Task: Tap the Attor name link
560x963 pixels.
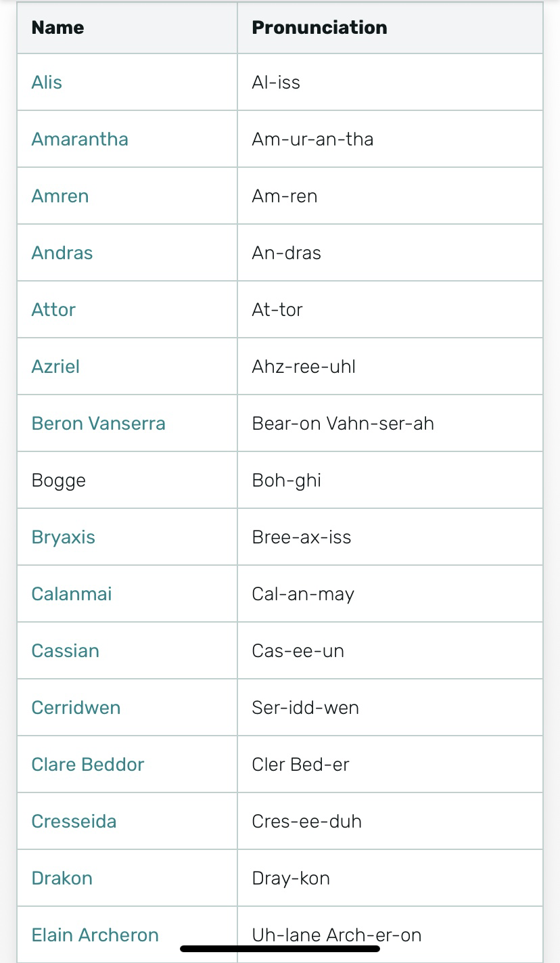Action: [53, 310]
